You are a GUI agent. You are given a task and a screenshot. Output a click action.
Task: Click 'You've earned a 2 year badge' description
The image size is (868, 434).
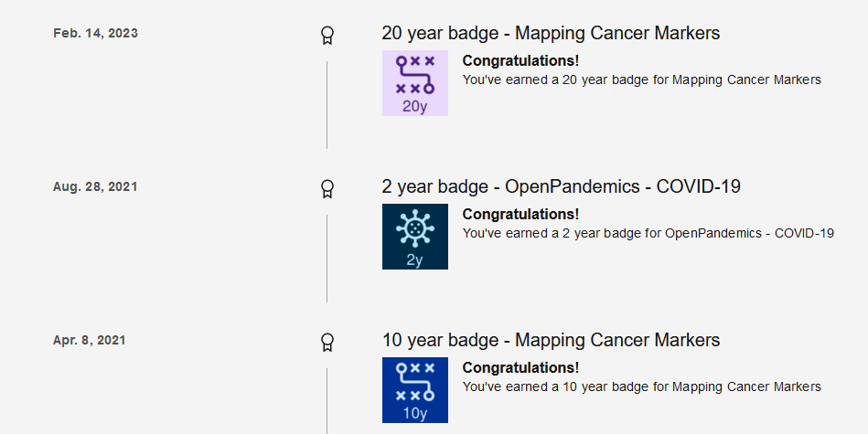coord(648,233)
